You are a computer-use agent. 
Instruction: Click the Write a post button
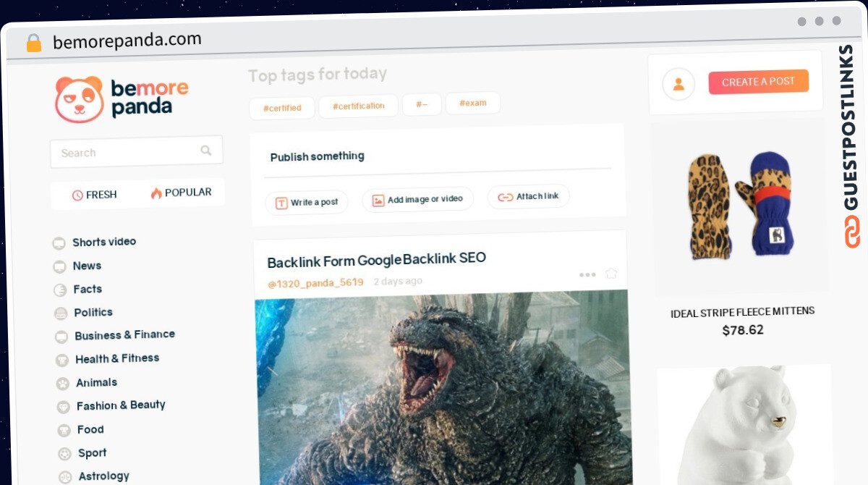307,203
